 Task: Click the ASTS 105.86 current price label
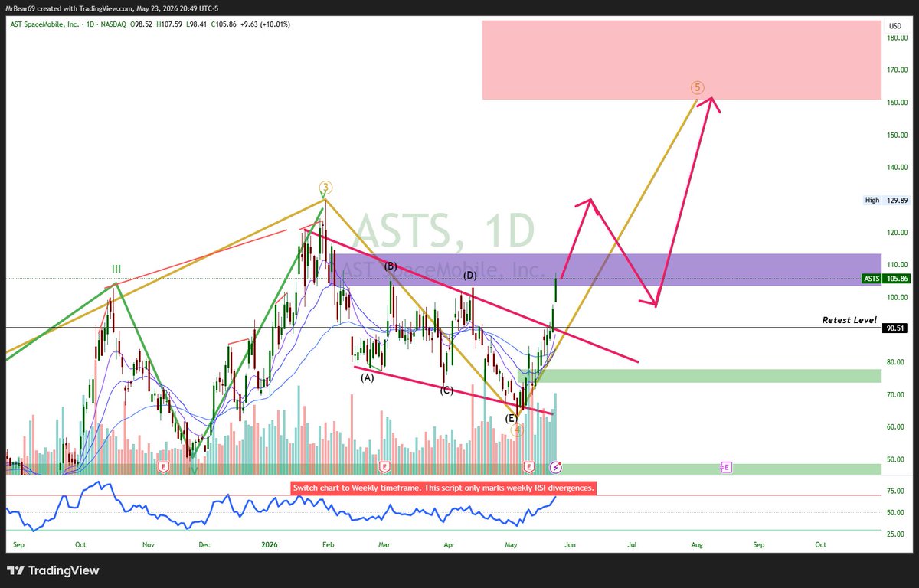tap(887, 279)
